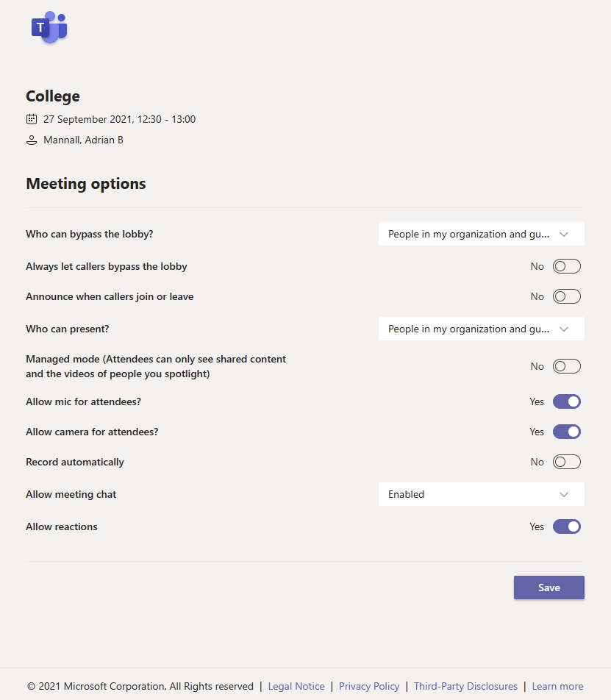Image resolution: width=611 pixels, height=700 pixels.
Task: Turn off Allow camera for attendees
Action: point(566,432)
